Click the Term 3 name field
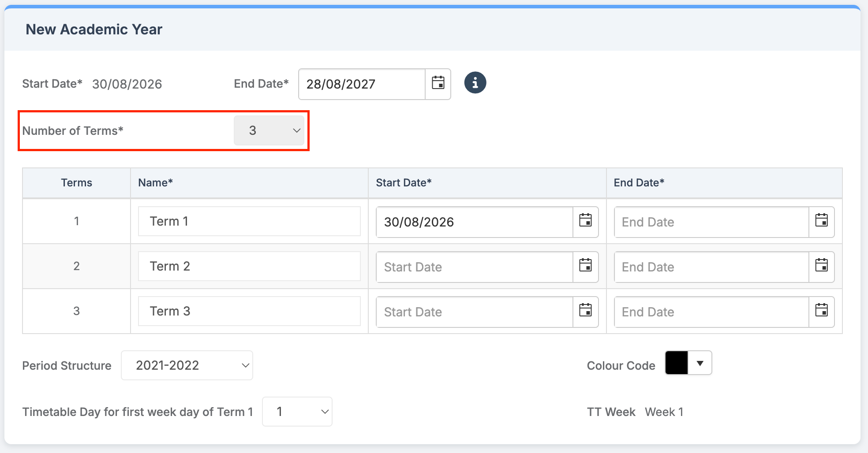Image resolution: width=868 pixels, height=453 pixels. point(249,311)
